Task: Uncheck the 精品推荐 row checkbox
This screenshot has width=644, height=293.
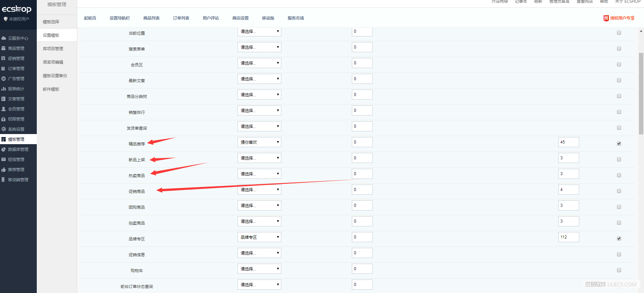Action: tap(619, 144)
